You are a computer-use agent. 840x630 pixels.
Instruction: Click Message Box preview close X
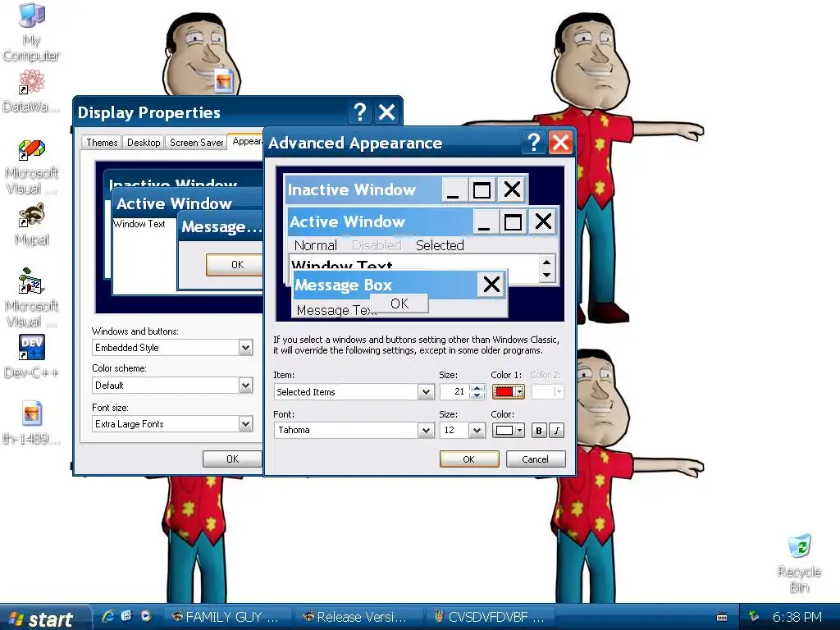pos(491,285)
